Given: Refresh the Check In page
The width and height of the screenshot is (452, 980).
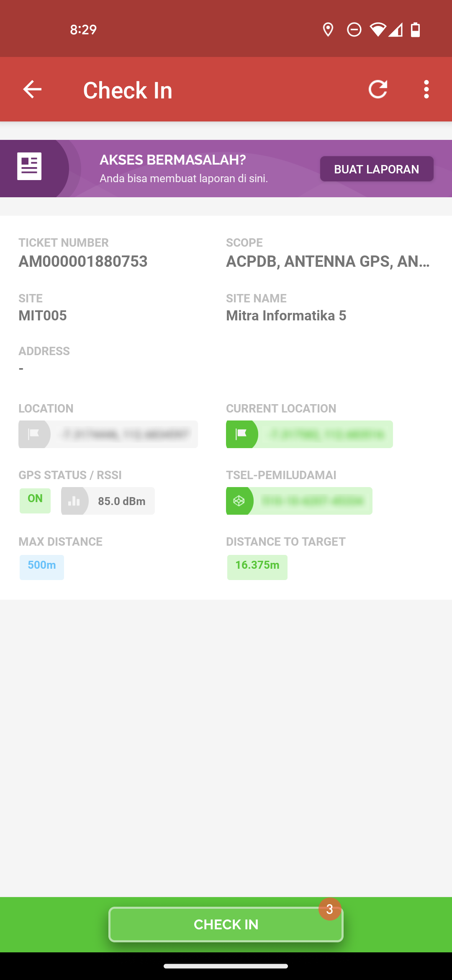Looking at the screenshot, I should [x=378, y=89].
